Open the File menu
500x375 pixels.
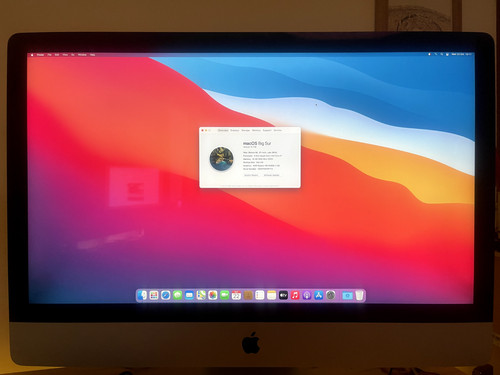pos(49,55)
